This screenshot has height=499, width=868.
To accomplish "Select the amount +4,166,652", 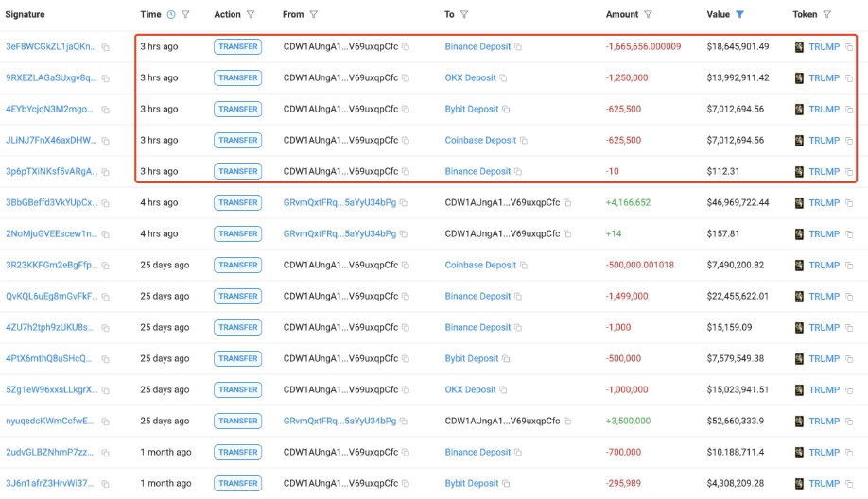I will pyautogui.click(x=628, y=203).
